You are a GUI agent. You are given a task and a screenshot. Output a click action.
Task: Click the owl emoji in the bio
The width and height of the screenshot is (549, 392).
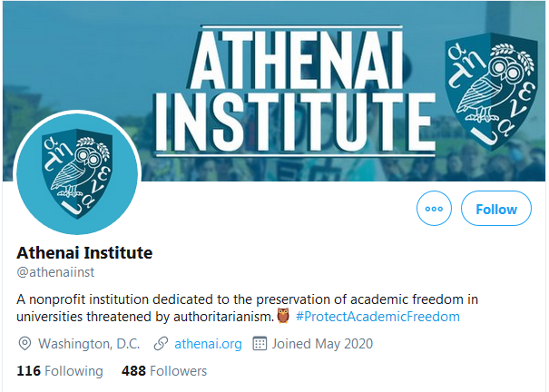click(282, 317)
